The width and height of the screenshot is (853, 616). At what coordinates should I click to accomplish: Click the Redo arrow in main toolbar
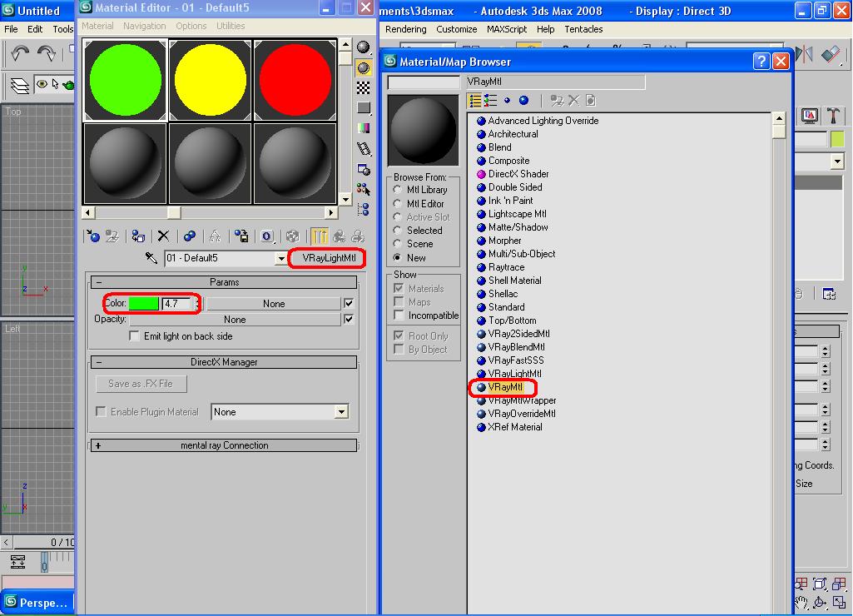pos(47,53)
